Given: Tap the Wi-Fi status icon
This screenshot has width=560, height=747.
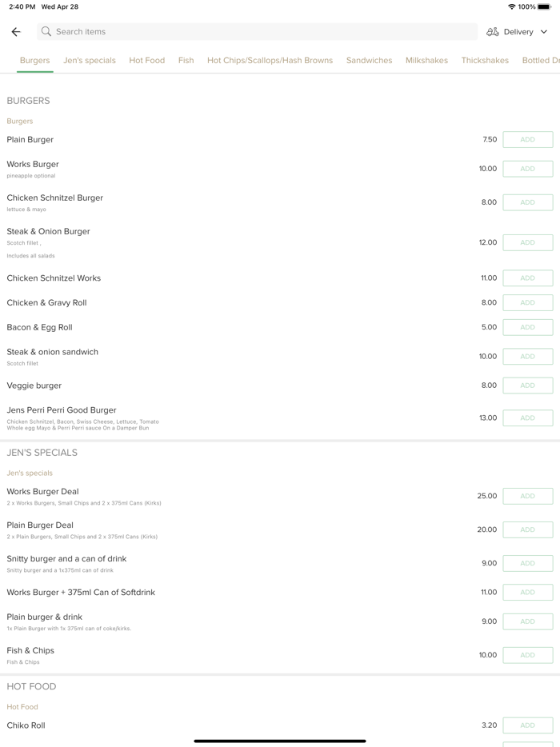Looking at the screenshot, I should coord(512,6).
